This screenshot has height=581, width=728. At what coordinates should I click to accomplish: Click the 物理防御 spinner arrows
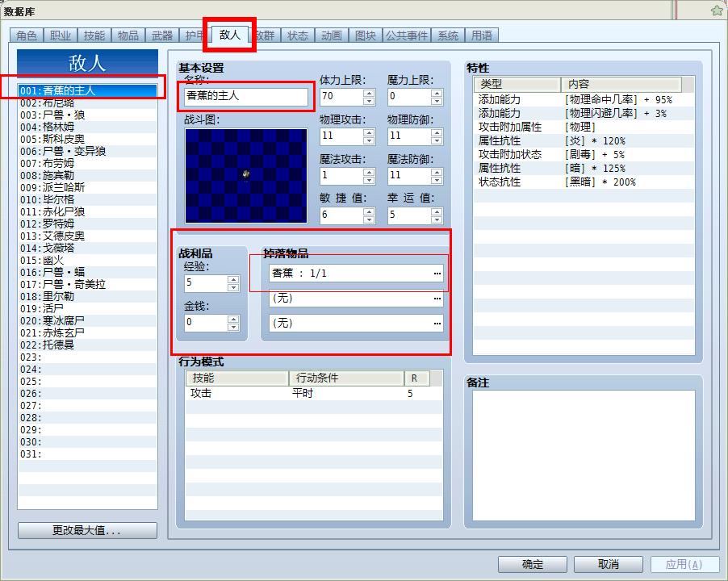437,136
